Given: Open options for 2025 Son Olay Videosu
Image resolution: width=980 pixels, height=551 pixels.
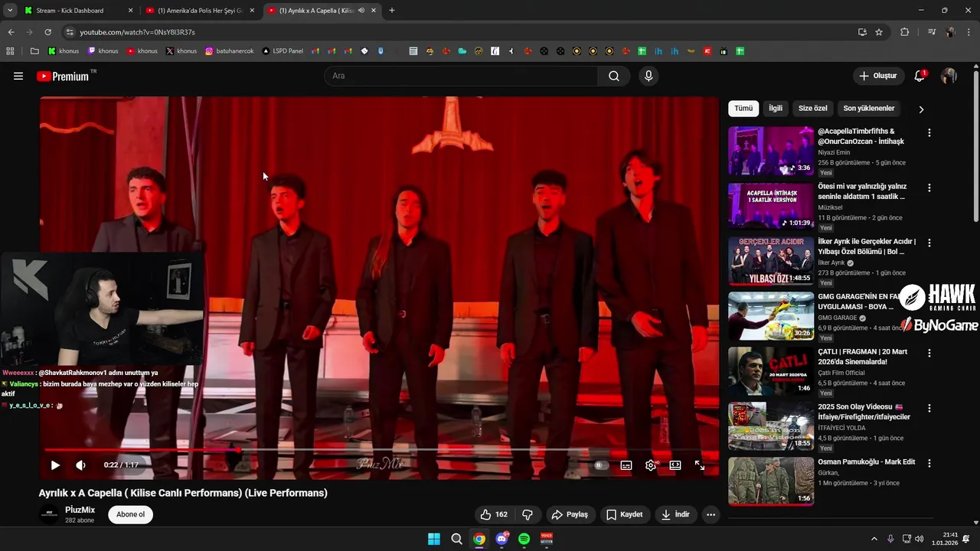Looking at the screenshot, I should (x=929, y=408).
